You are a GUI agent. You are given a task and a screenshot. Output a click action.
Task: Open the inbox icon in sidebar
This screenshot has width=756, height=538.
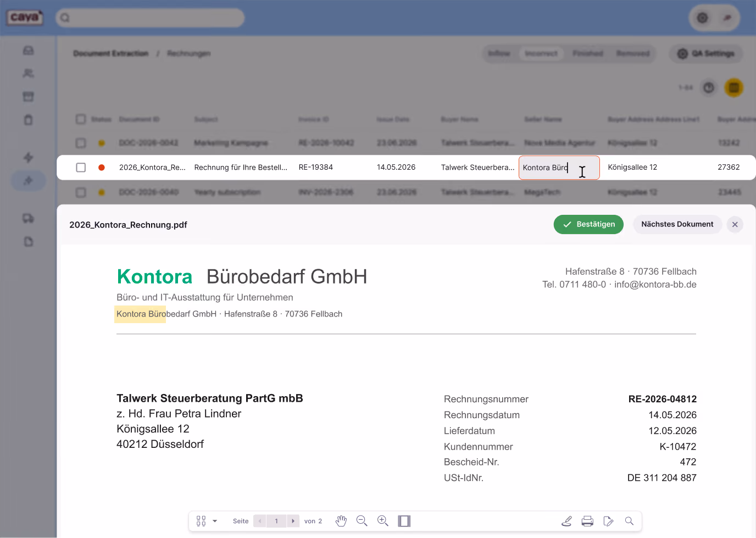(x=29, y=51)
